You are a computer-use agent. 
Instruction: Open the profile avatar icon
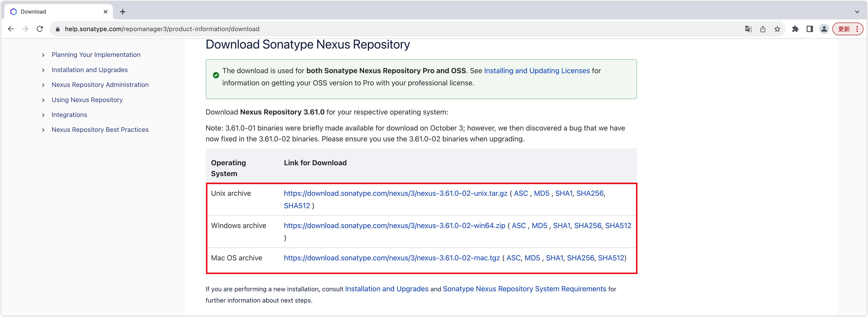pos(824,29)
